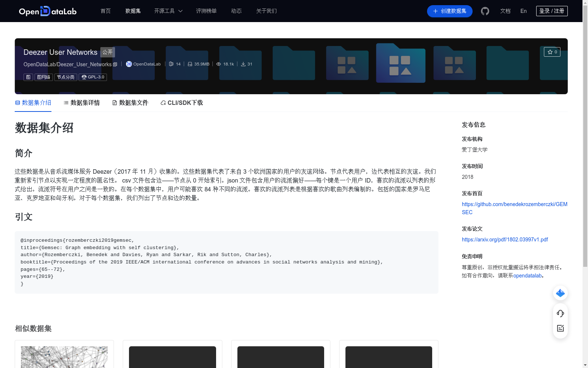
Task: Open the arxiv paper PDF link
Action: (505, 240)
